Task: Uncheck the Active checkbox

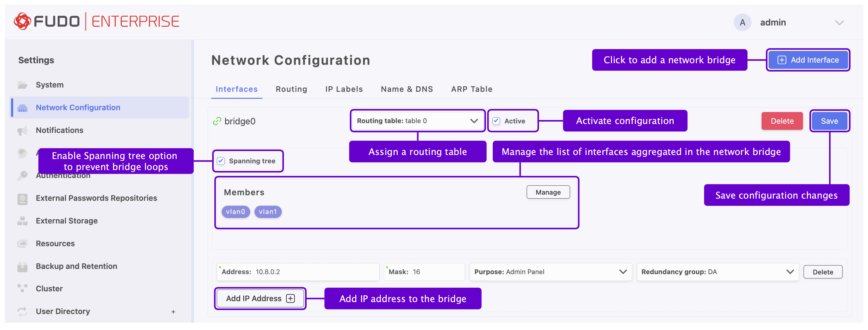Action: pyautogui.click(x=496, y=121)
